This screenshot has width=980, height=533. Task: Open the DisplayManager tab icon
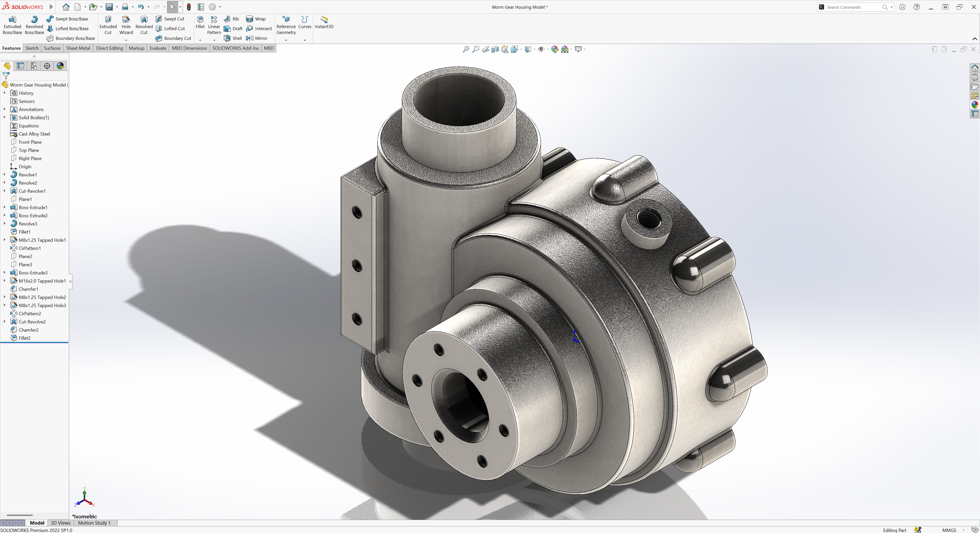tap(60, 66)
